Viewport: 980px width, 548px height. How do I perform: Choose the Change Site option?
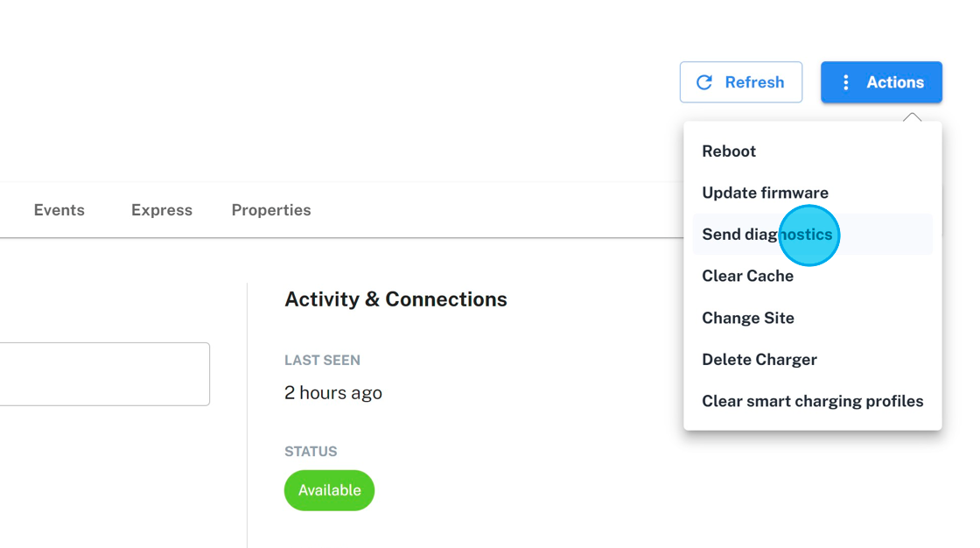(x=748, y=318)
